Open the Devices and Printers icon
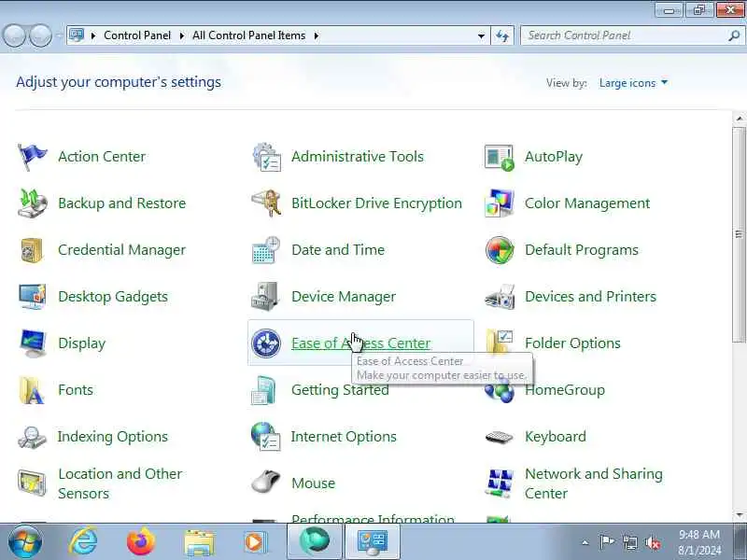The width and height of the screenshot is (747, 560). (500, 297)
